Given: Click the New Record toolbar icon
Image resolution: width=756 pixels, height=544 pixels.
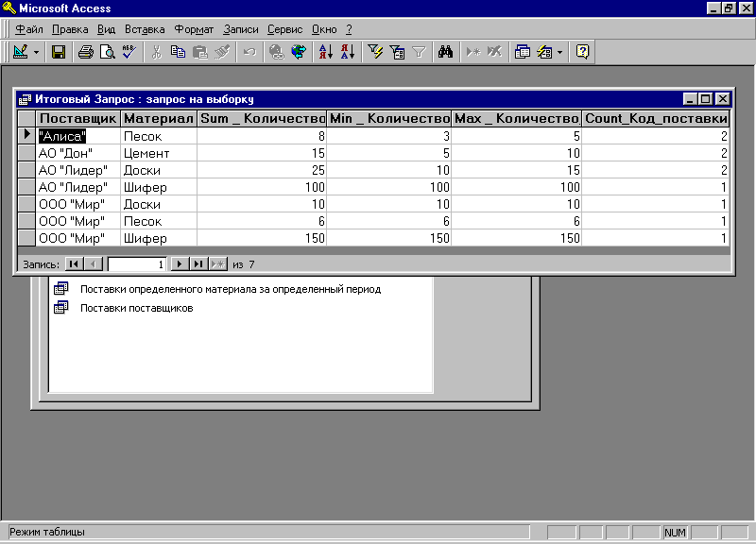Looking at the screenshot, I should (473, 52).
